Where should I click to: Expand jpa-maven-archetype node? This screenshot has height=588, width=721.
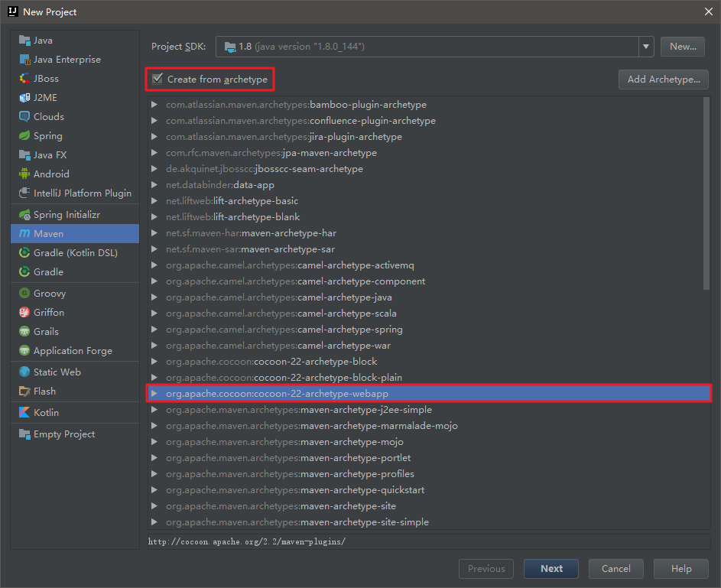[x=154, y=153]
